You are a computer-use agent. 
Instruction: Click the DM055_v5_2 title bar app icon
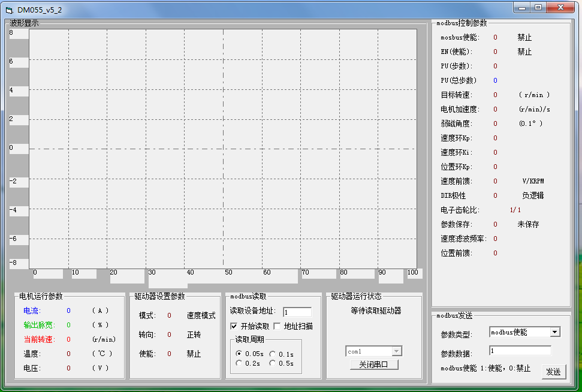click(9, 10)
